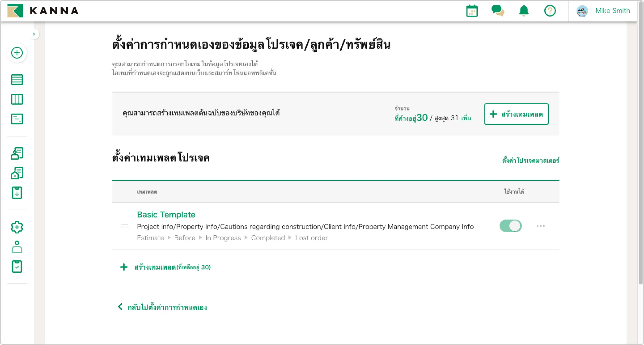Open the Basic Template link
Screen dimensions: 644x345
pyautogui.click(x=166, y=215)
